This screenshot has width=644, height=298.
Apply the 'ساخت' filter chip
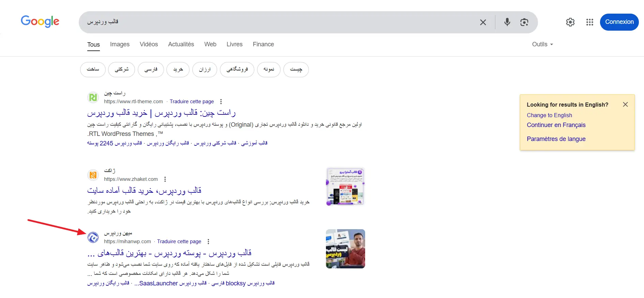coord(93,69)
